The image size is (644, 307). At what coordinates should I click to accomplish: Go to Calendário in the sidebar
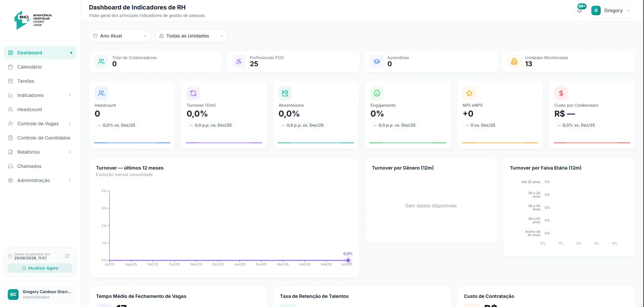tap(40, 67)
